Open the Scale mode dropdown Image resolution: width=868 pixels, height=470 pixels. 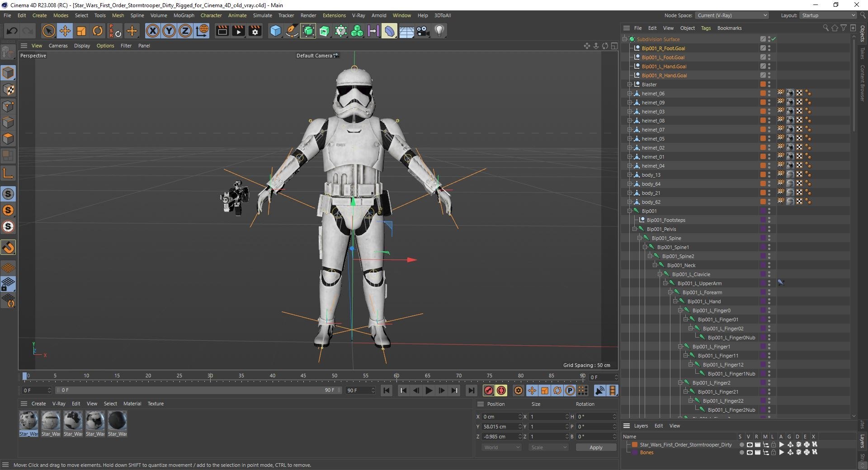(x=548, y=447)
